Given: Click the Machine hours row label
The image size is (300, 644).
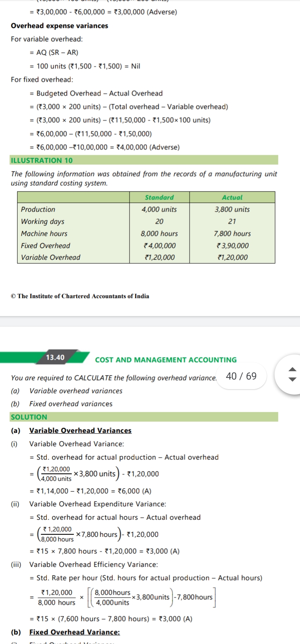Looking at the screenshot, I should coord(44,234).
